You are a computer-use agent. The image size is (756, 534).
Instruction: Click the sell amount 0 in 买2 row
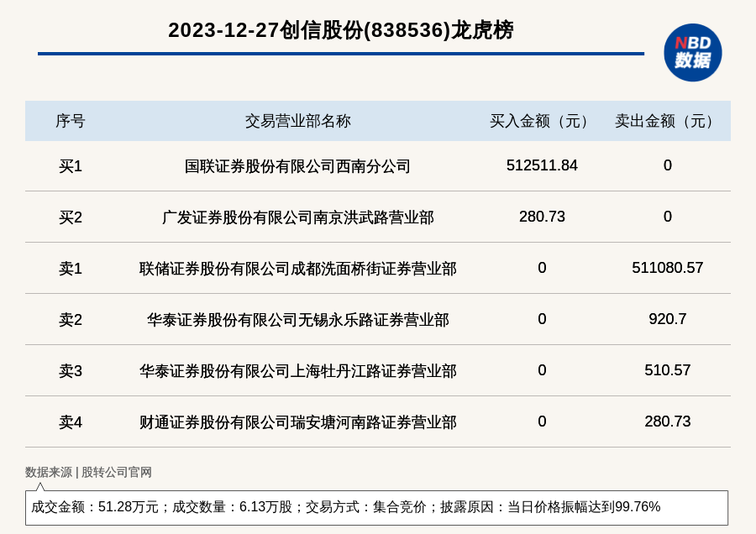click(667, 217)
